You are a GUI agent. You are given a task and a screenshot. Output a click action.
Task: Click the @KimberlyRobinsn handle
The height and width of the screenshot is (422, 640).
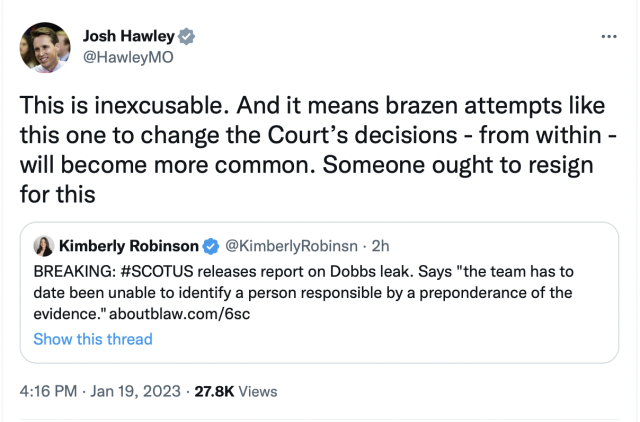pos(286,246)
